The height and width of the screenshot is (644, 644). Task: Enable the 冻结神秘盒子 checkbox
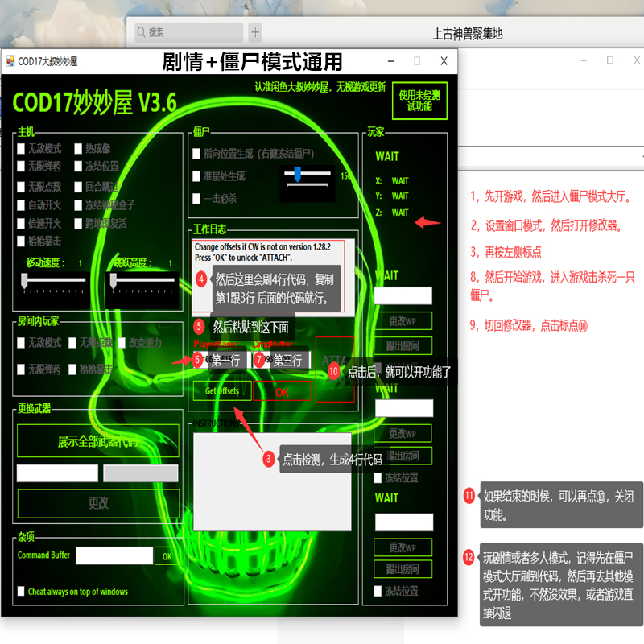point(78,205)
